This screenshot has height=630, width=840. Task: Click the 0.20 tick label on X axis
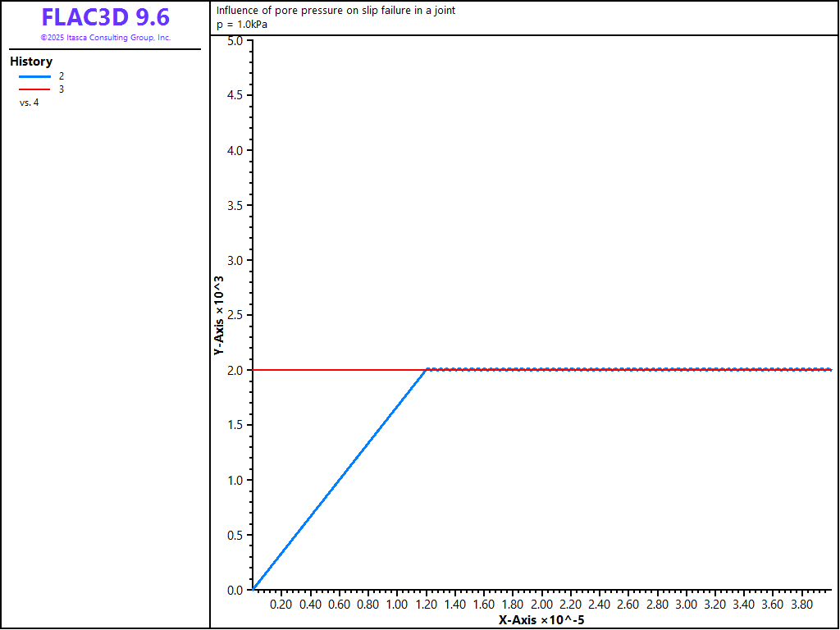coord(281,605)
